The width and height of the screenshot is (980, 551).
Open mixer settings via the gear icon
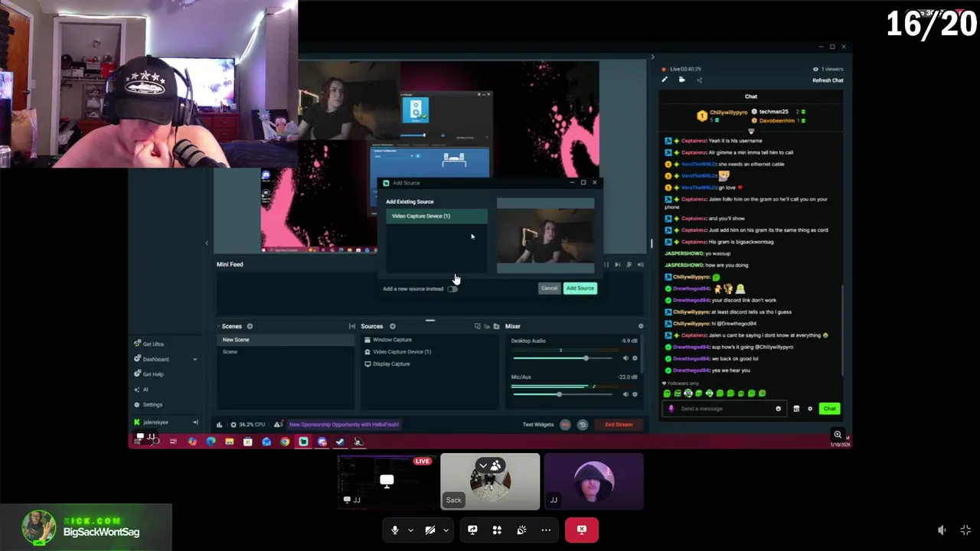(x=641, y=327)
